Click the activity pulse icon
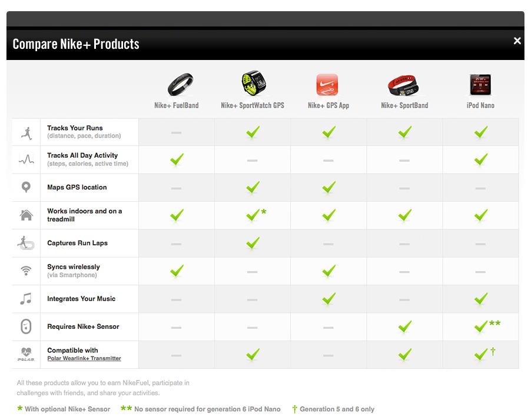 coord(26,159)
